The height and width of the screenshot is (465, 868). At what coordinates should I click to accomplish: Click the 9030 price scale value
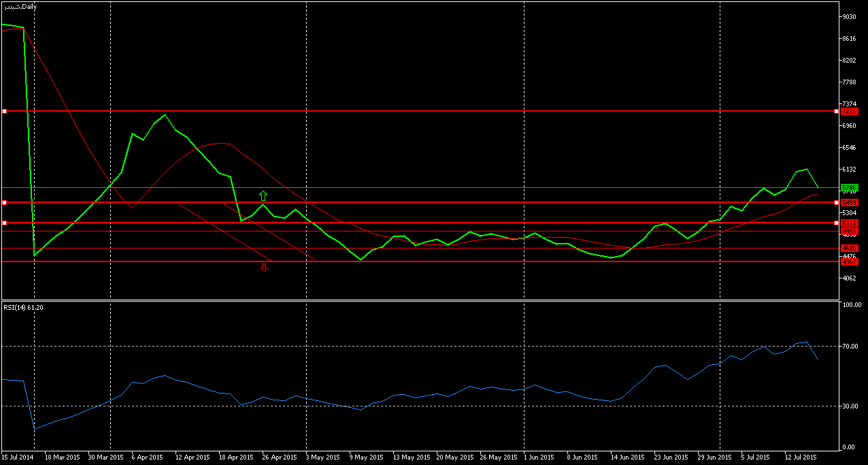(x=850, y=16)
